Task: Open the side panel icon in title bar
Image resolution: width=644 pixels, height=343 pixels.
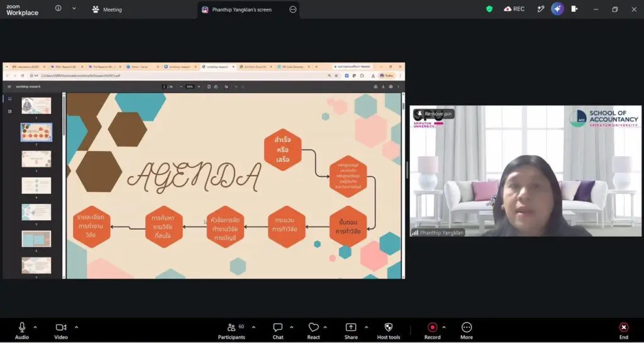Action: click(x=574, y=9)
